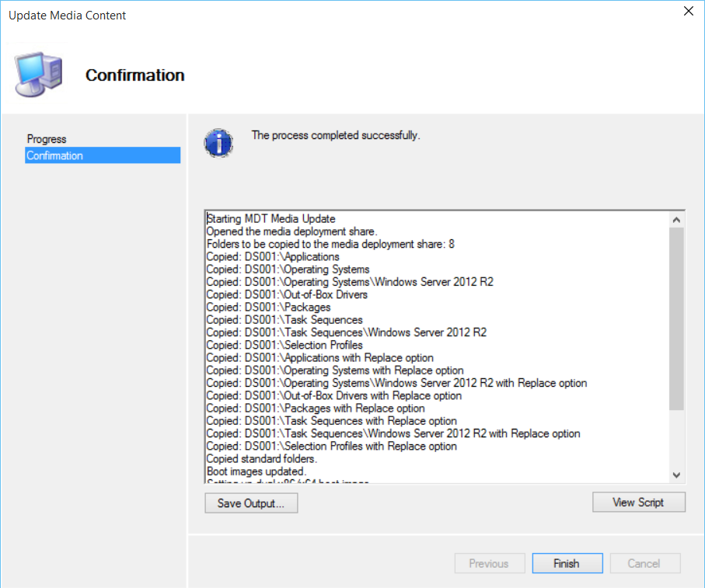Click the blue information icon
Image resolution: width=705 pixels, height=588 pixels.
[x=218, y=142]
